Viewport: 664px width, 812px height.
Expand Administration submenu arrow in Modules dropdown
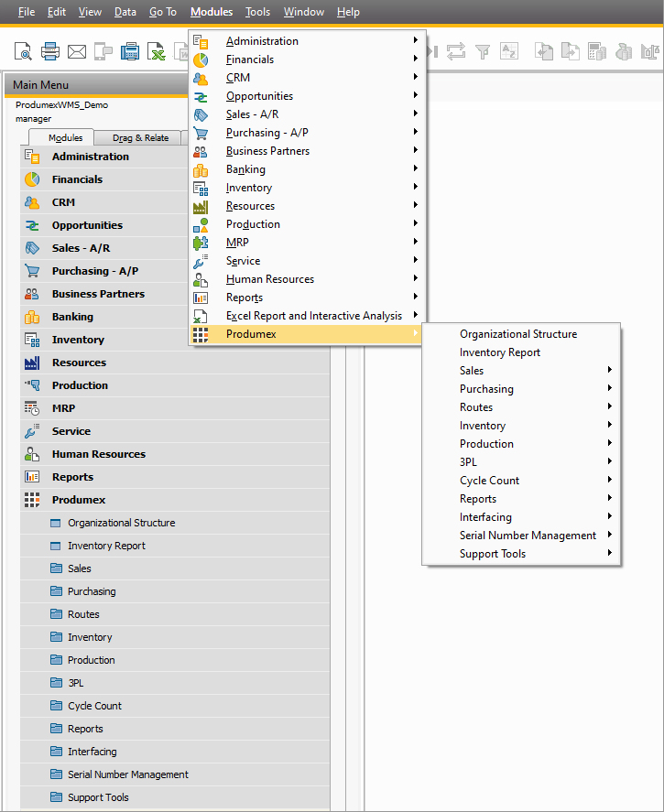click(x=416, y=40)
